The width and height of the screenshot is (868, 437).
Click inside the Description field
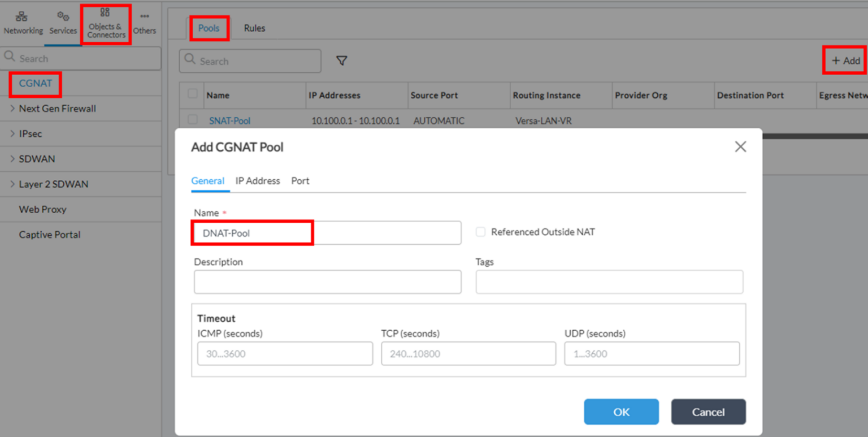(328, 282)
